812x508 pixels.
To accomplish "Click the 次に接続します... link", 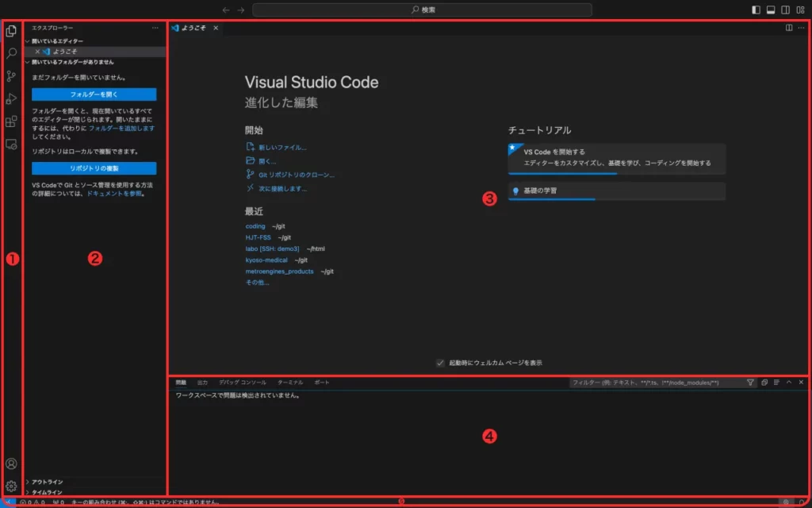I will [x=282, y=189].
